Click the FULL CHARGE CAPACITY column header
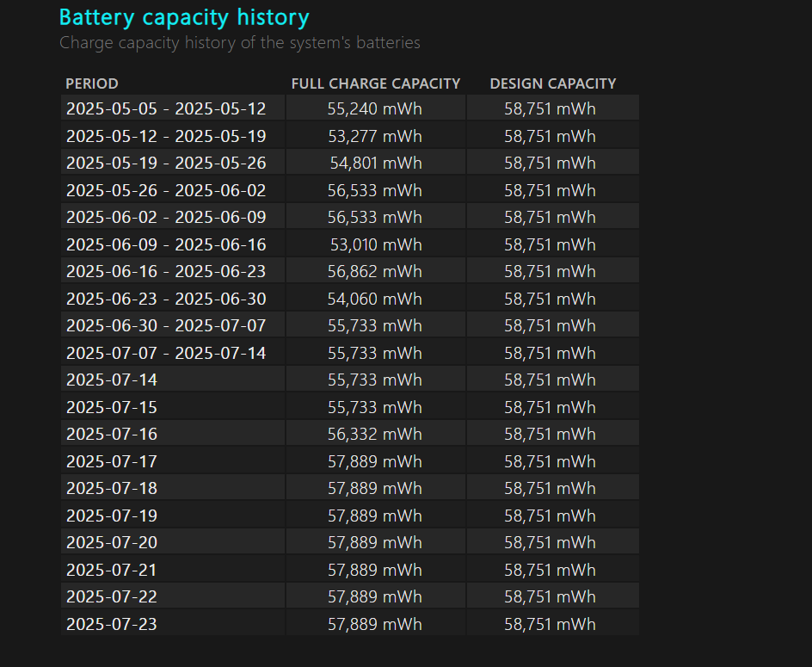Image resolution: width=812 pixels, height=667 pixels. pos(375,83)
